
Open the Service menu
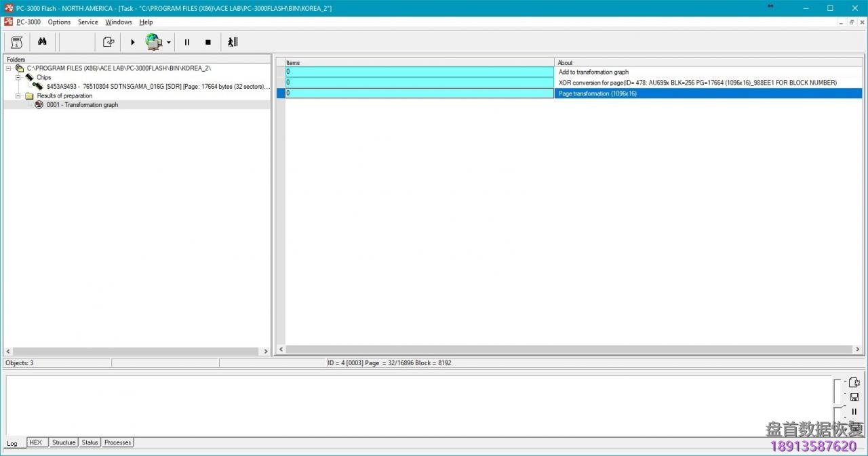[x=87, y=22]
